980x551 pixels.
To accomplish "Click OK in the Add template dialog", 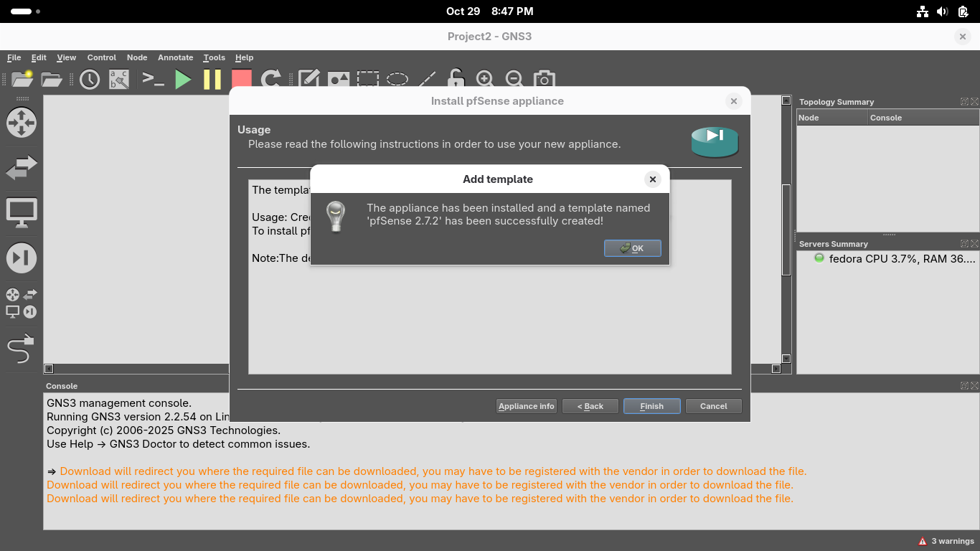I will click(632, 248).
